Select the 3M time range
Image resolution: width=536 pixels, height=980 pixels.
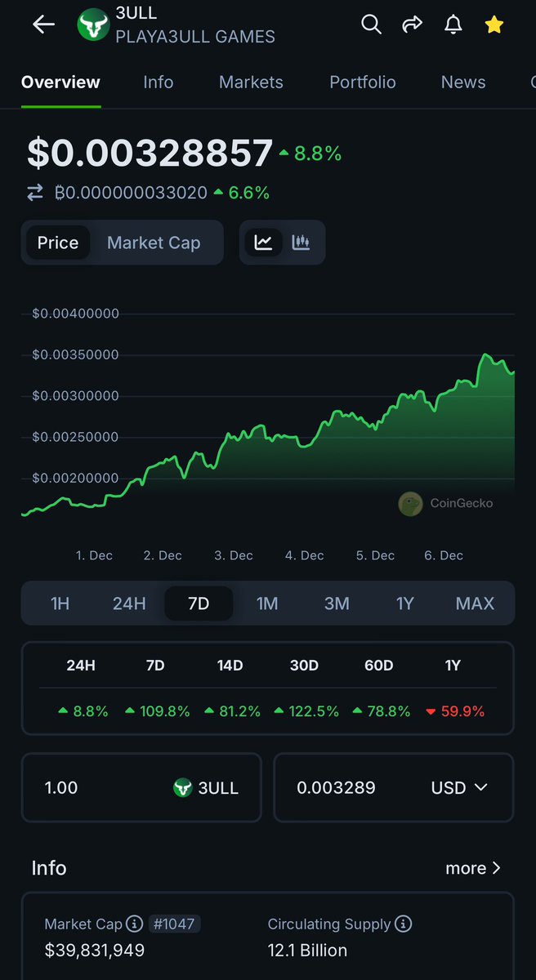tap(337, 604)
